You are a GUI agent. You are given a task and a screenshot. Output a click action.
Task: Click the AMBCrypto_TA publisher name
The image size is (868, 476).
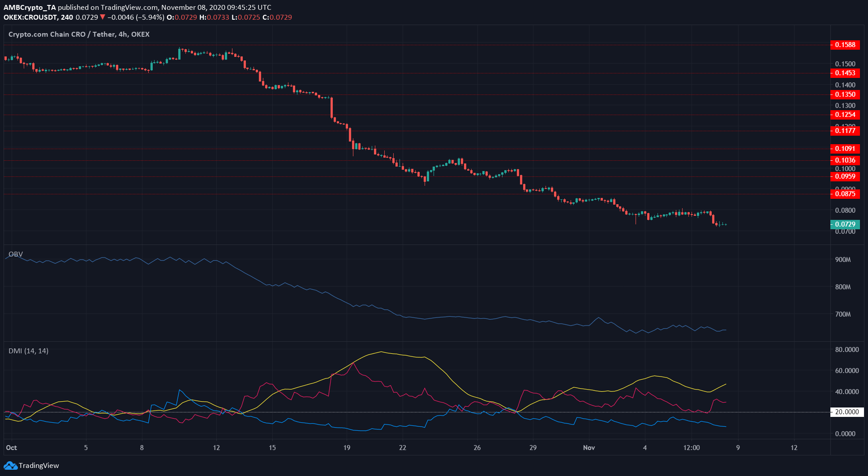tap(30, 8)
